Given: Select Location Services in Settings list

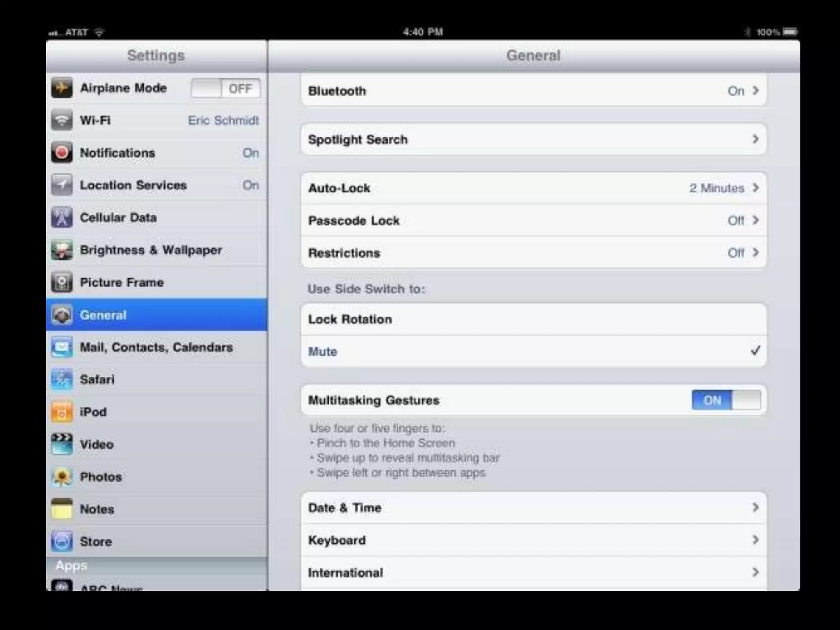Looking at the screenshot, I should click(157, 185).
